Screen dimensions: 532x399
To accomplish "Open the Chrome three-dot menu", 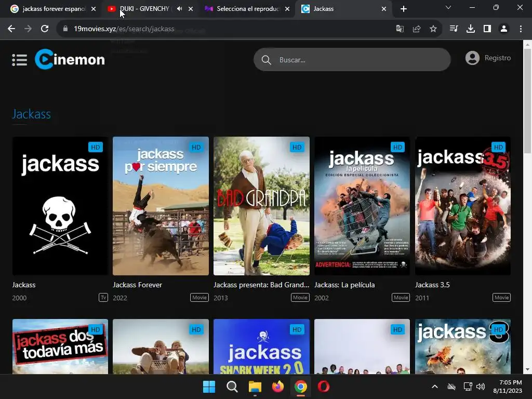I will coord(521,29).
